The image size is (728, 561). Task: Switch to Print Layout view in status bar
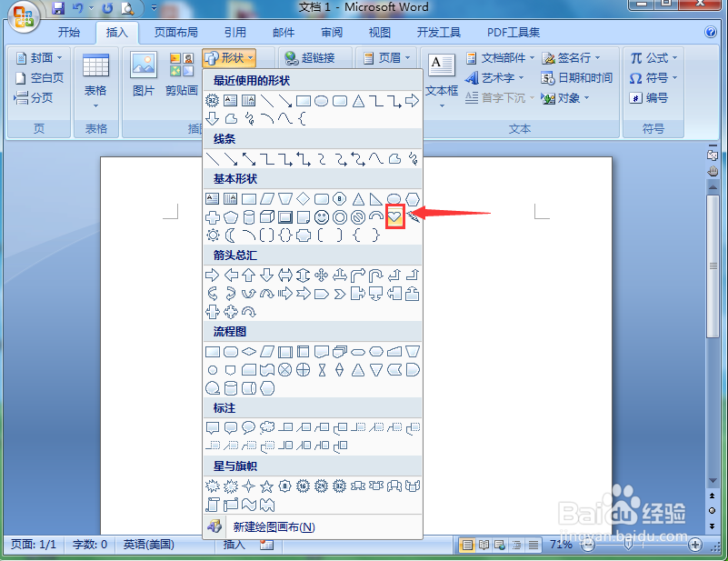click(x=467, y=545)
